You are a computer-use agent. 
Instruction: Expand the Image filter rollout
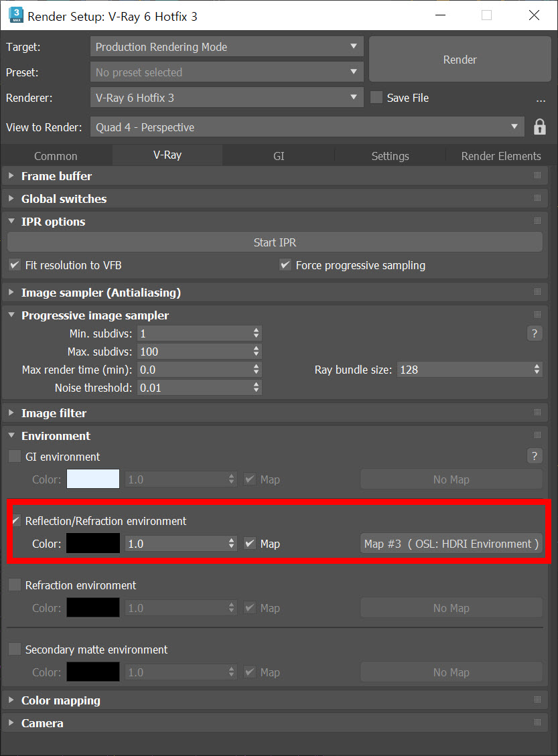point(11,412)
